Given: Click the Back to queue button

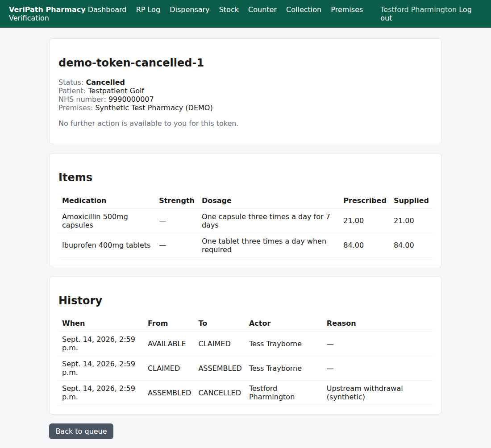Looking at the screenshot, I should pos(81,431).
